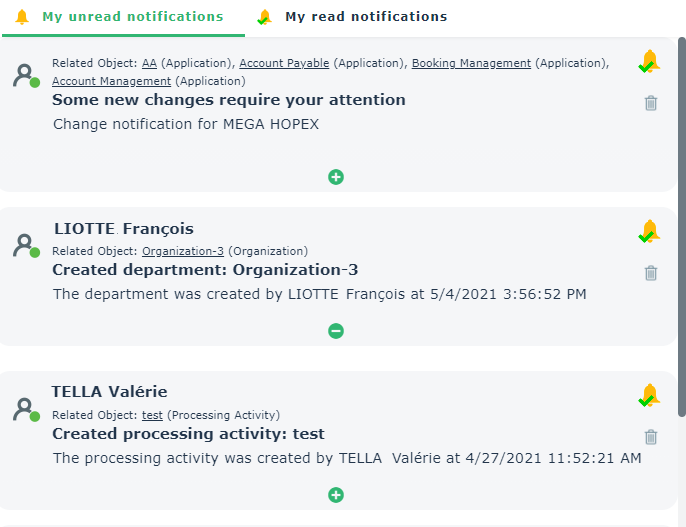Open the Booking Management application link
The image size is (686, 527).
[x=471, y=63]
